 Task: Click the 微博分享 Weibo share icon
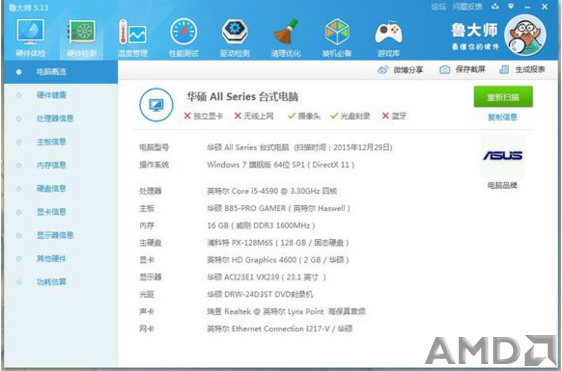tap(383, 70)
